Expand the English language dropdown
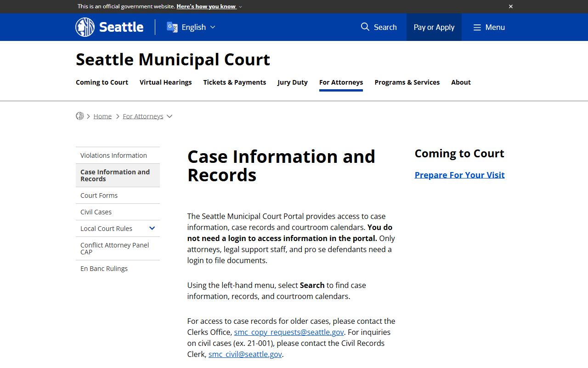This screenshot has height=368, width=588. click(x=213, y=27)
